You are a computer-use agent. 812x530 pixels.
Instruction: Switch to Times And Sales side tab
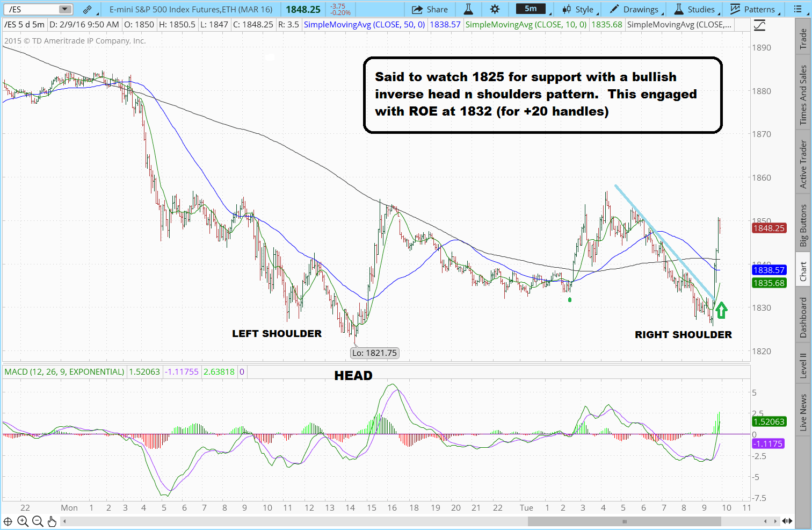click(x=803, y=95)
